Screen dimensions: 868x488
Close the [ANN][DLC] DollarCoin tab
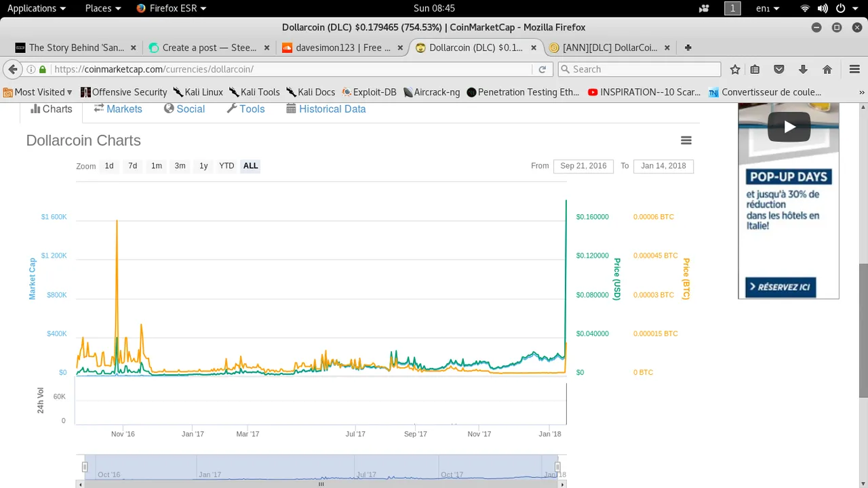667,47
